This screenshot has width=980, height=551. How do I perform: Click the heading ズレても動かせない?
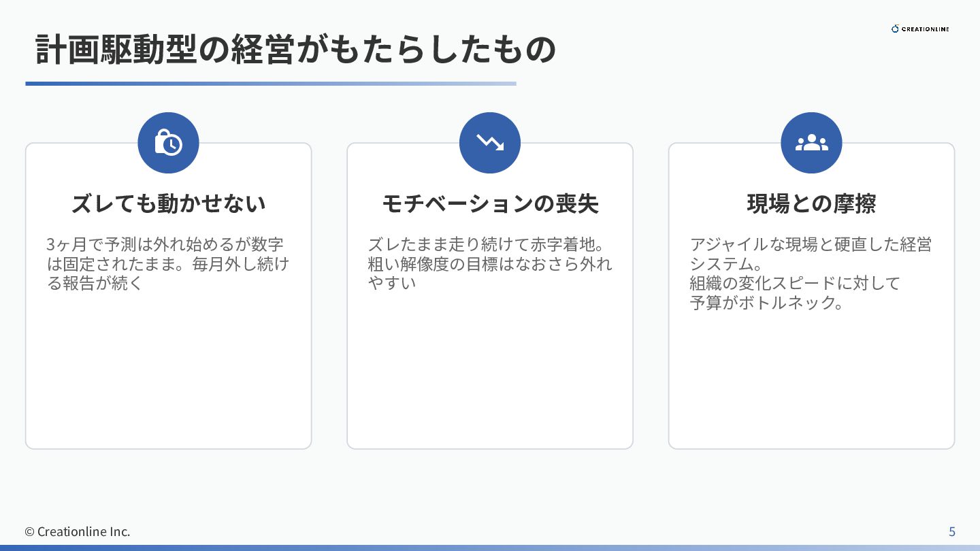(168, 203)
